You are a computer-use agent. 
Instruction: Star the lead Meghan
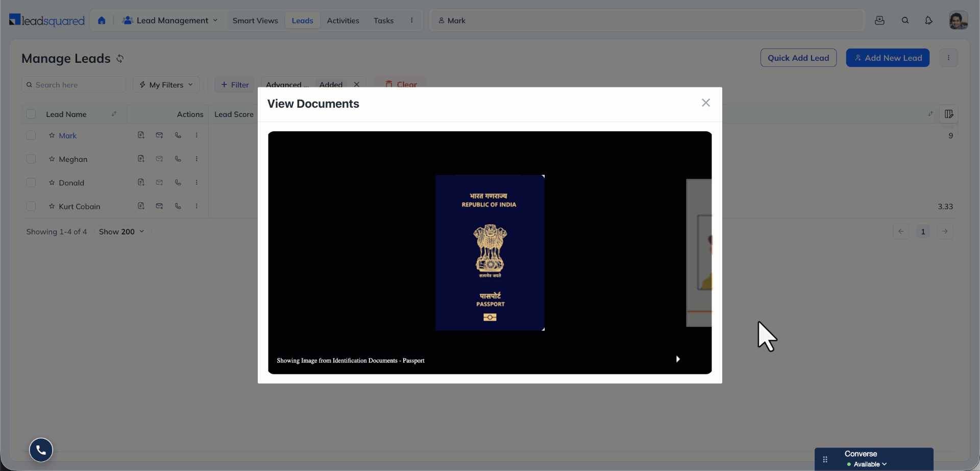coord(52,159)
